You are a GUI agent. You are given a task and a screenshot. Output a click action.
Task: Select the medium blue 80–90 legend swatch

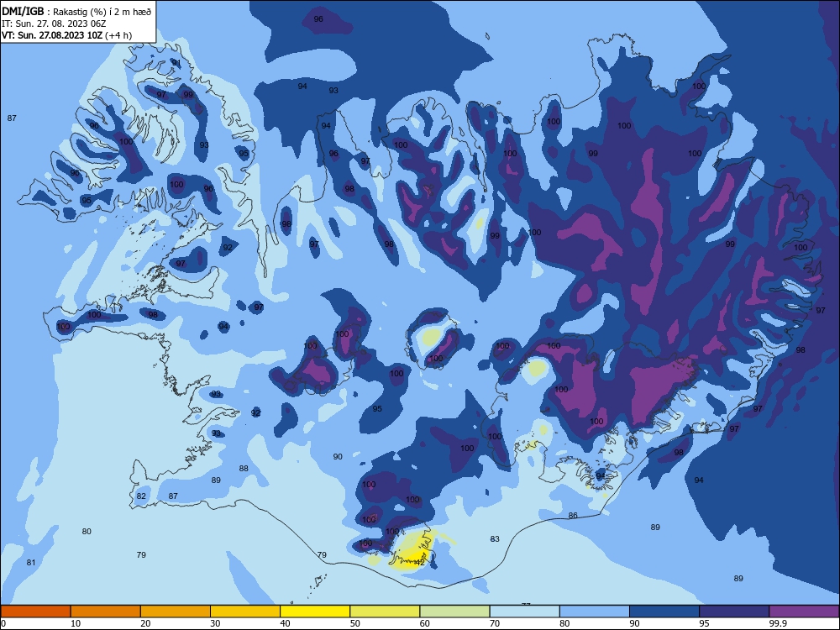point(595,612)
